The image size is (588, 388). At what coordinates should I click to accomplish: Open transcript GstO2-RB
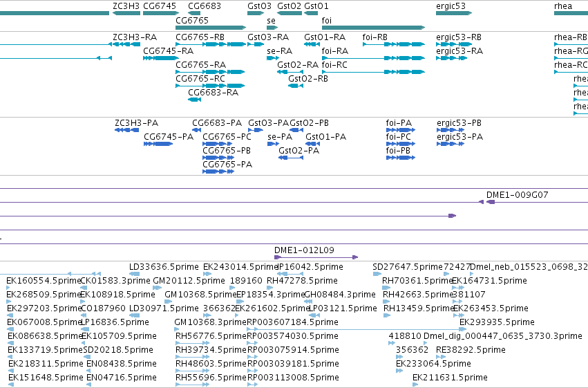point(296,86)
